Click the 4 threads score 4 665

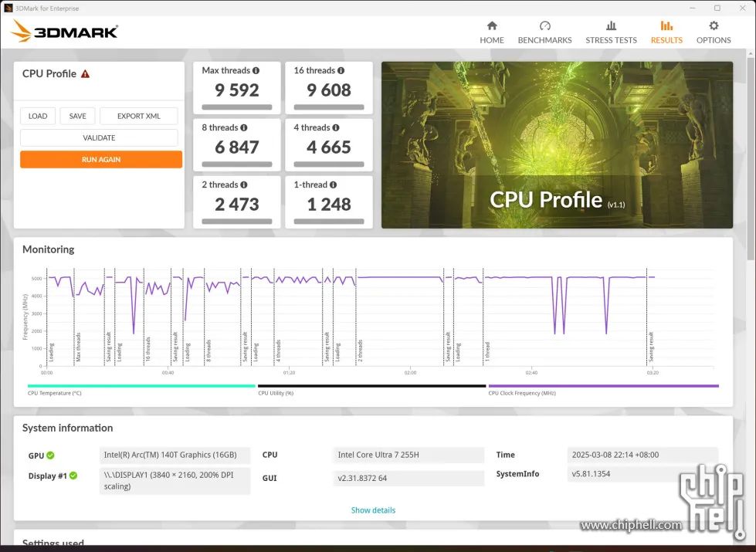click(329, 147)
